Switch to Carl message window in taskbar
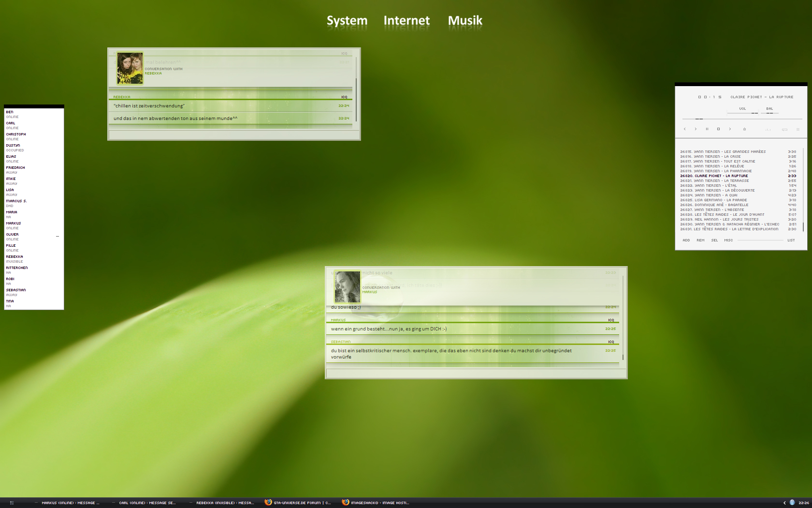Screen dimensions: 812x508 point(145,503)
